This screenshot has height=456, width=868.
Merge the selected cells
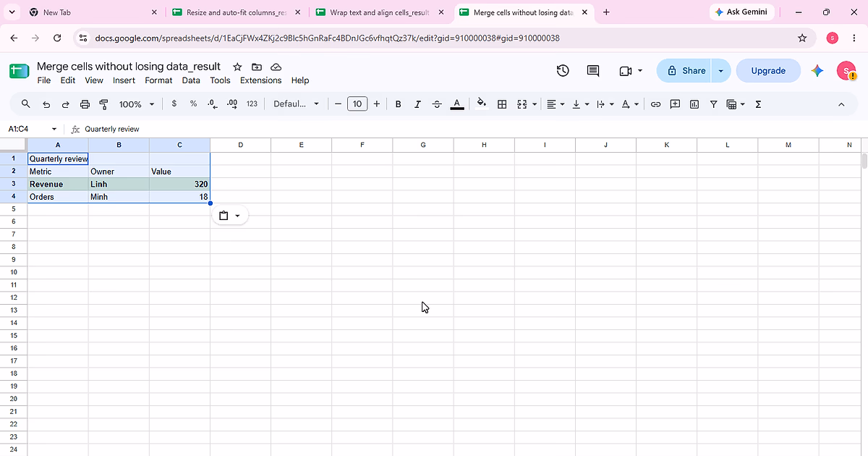pos(522,104)
